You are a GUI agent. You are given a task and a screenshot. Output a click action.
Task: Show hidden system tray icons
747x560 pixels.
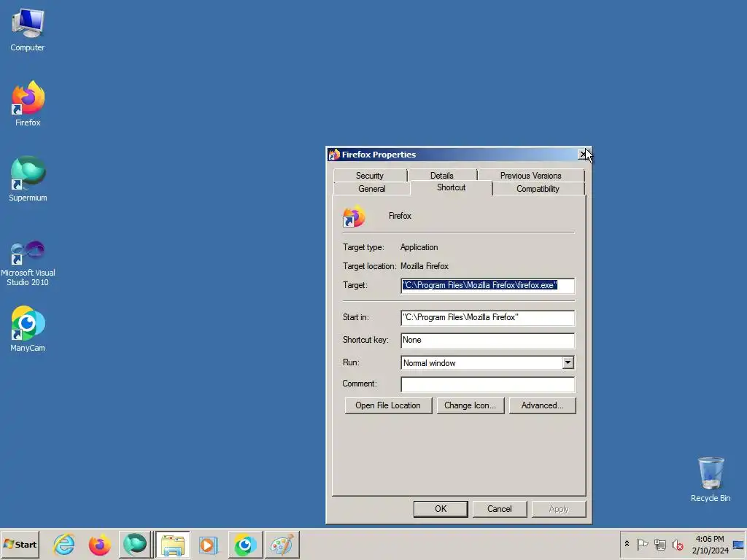pos(627,544)
